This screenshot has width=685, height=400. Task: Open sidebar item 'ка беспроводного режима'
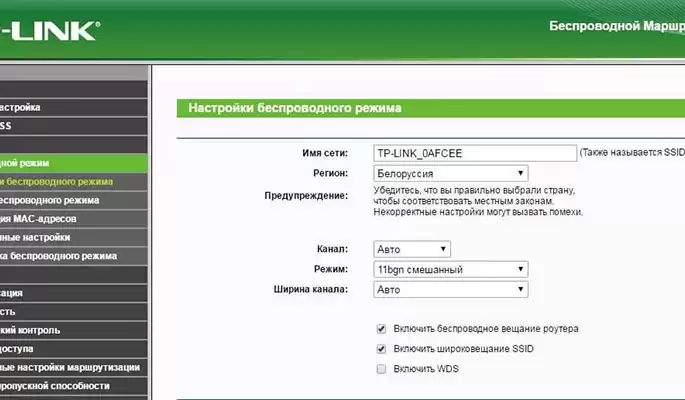[x=74, y=256]
